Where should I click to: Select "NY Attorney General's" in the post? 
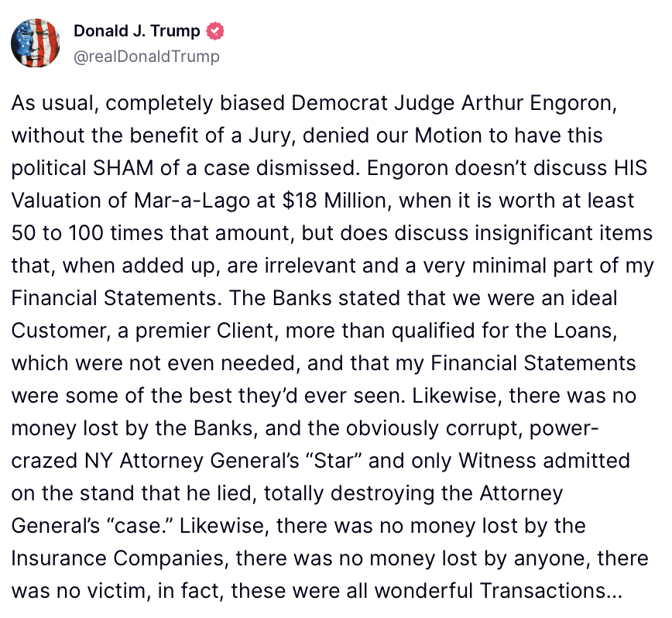click(192, 461)
